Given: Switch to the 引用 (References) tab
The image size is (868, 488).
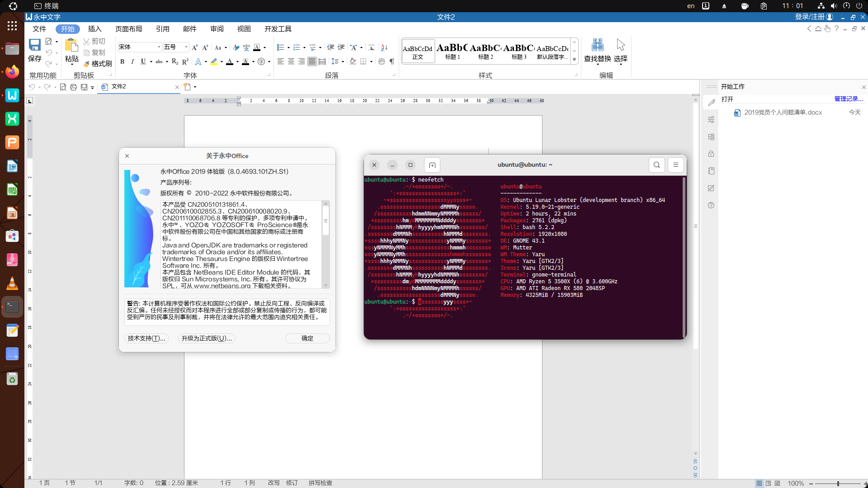Looking at the screenshot, I should coord(162,29).
